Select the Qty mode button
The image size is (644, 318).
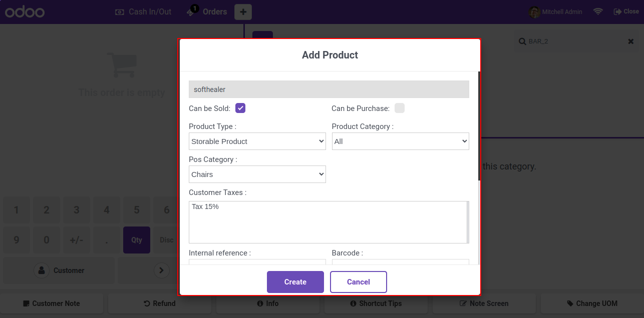[137, 240]
